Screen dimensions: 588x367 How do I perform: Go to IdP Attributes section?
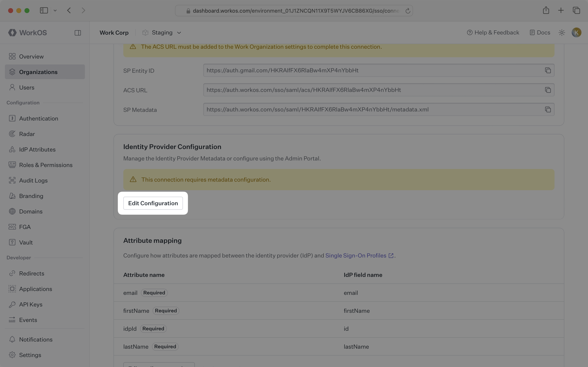pyautogui.click(x=37, y=149)
